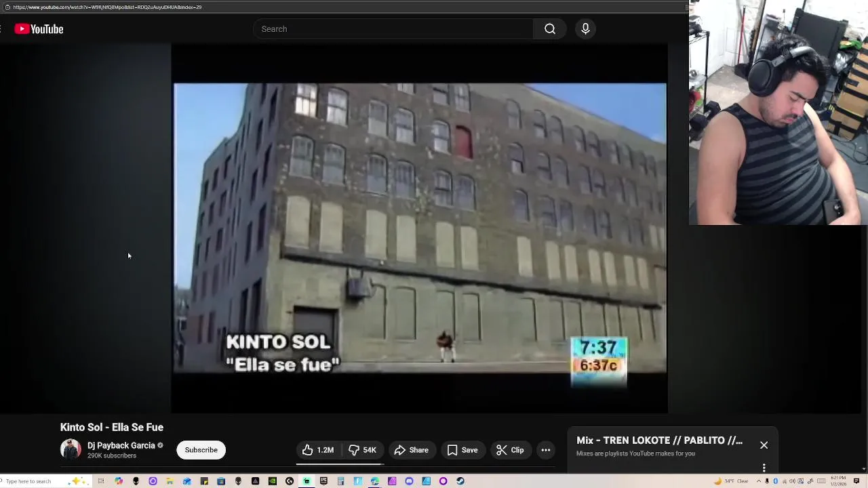This screenshot has width=868, height=488.
Task: Share the Kinto Sol video
Action: (411, 450)
